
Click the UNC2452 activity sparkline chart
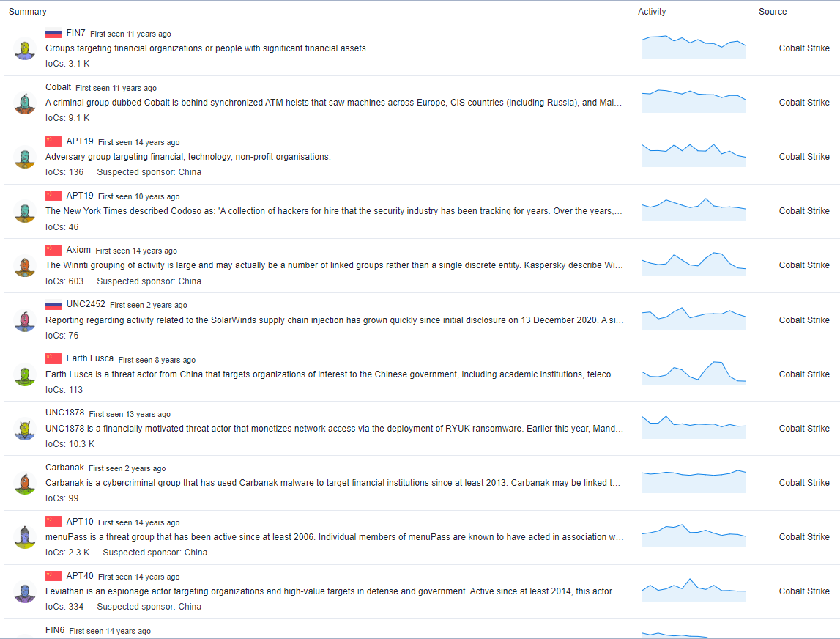coord(694,319)
